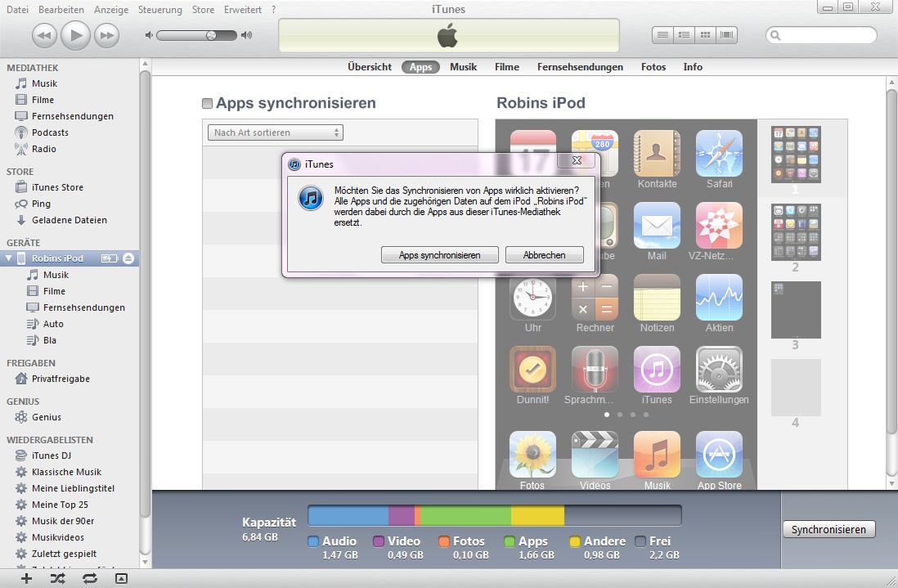The width and height of the screenshot is (898, 588).
Task: Open the Klassische Musik playlist
Action: tap(66, 473)
